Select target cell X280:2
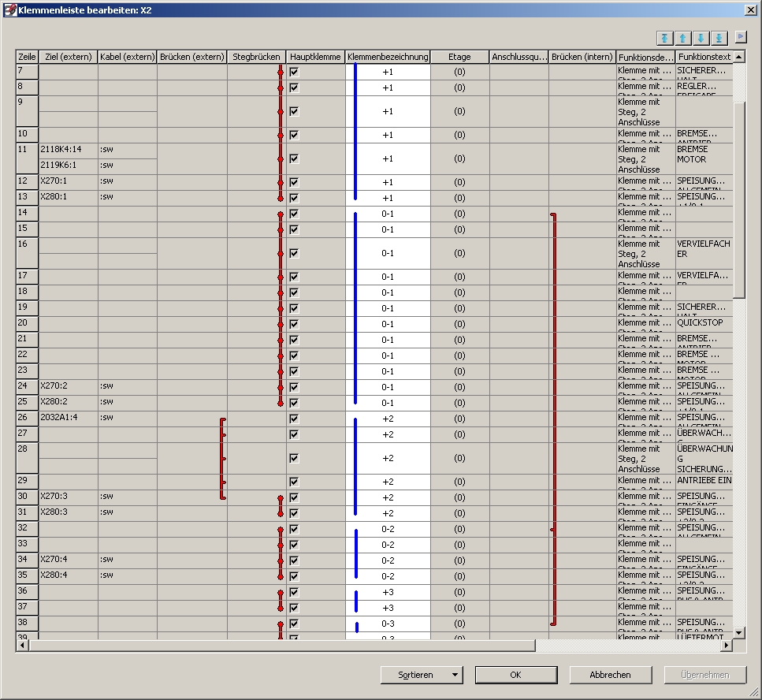The image size is (762, 700). coord(69,401)
